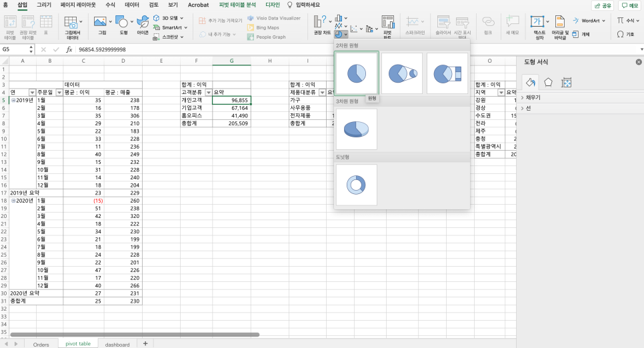Switch to the 페이지 레이아웃 tab

[78, 5]
